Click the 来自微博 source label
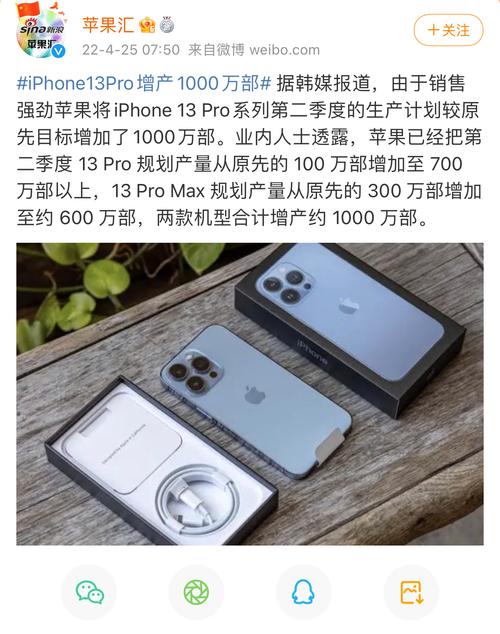Screen dimensions: 500x634 pyautogui.click(x=217, y=50)
